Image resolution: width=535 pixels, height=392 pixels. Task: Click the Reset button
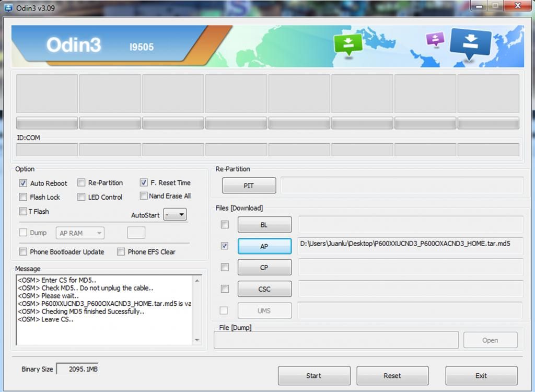click(392, 375)
